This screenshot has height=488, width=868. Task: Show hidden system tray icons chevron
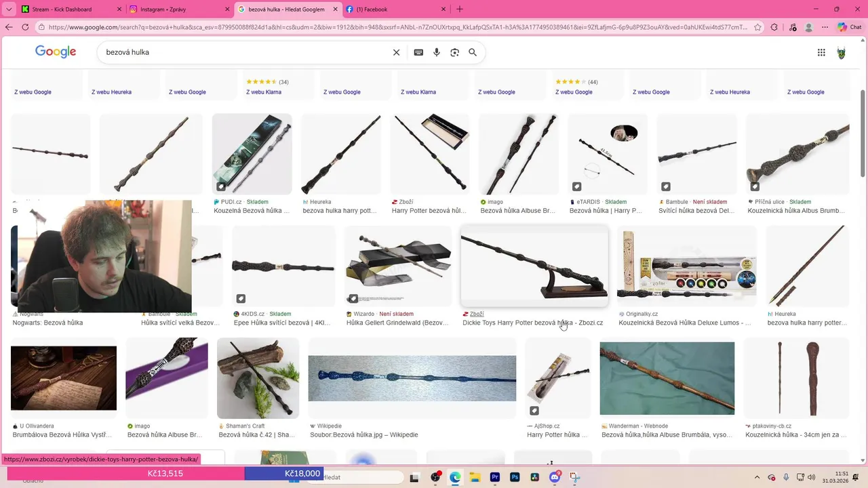(757, 477)
